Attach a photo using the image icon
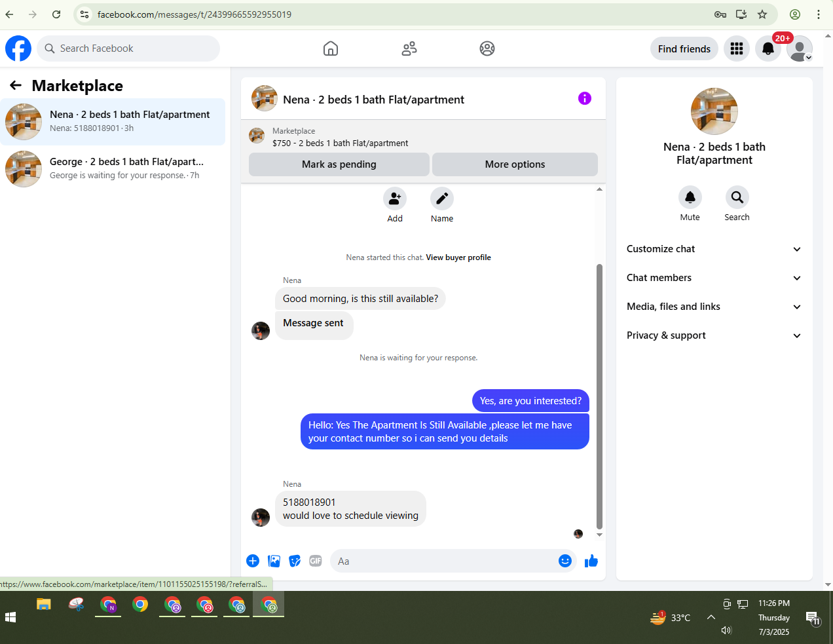 point(274,561)
